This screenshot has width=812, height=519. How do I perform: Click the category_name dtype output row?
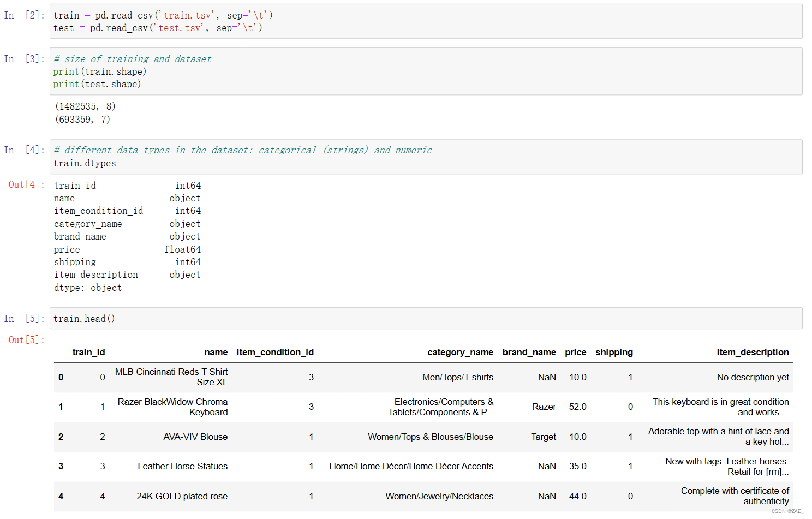(127, 224)
